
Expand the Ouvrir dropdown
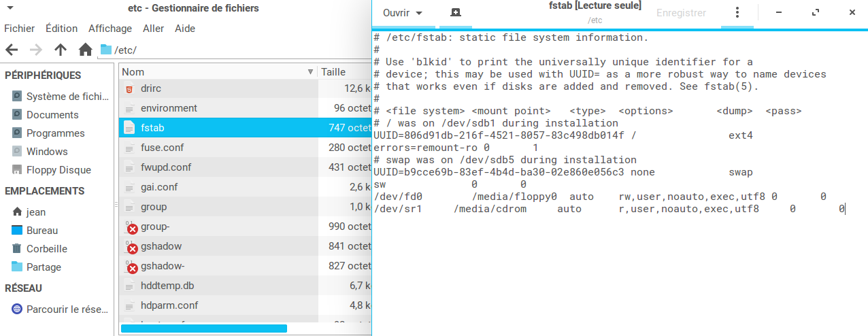403,13
